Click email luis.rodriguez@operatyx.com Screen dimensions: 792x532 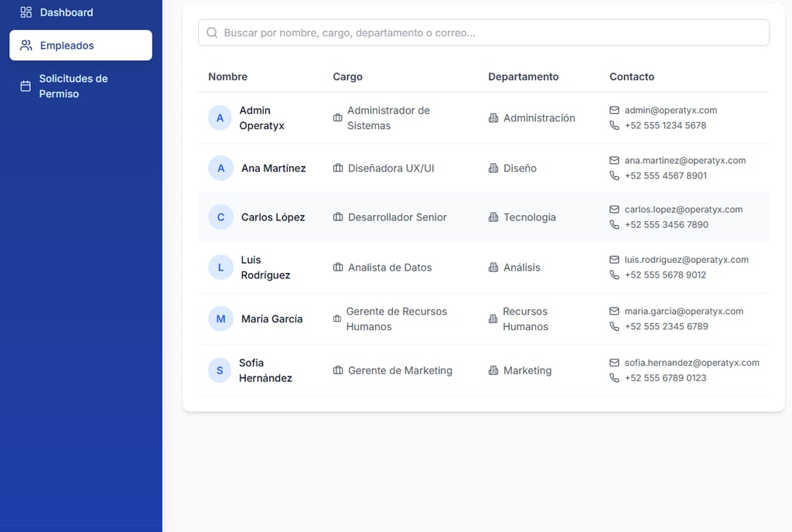(687, 260)
